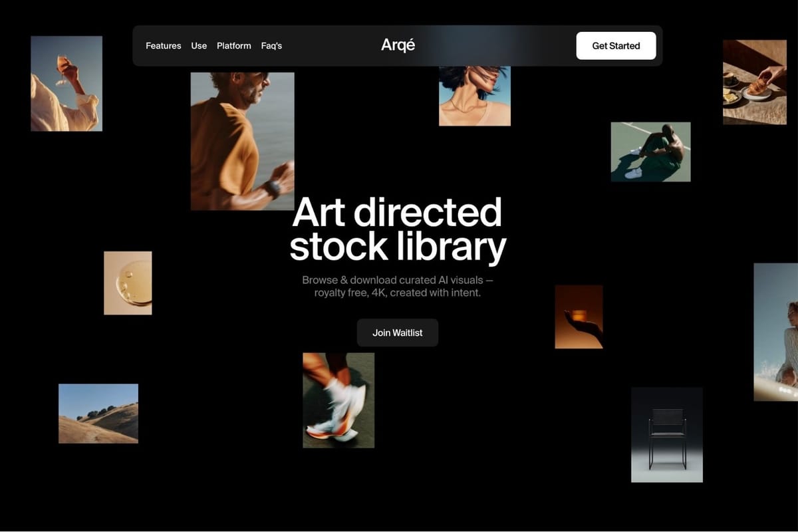
Task: Select the running man in orange shirt image
Action: click(242, 141)
